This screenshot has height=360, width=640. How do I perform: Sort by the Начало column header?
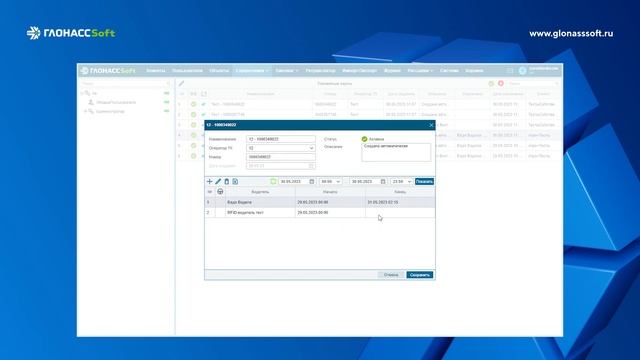(330, 192)
